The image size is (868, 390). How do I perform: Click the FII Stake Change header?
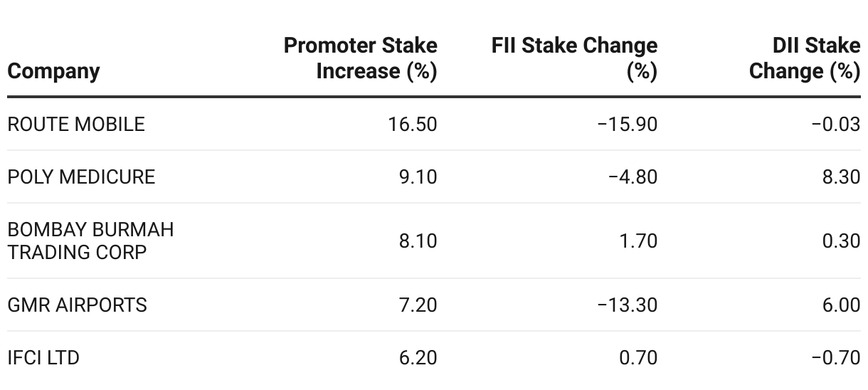tap(575, 58)
